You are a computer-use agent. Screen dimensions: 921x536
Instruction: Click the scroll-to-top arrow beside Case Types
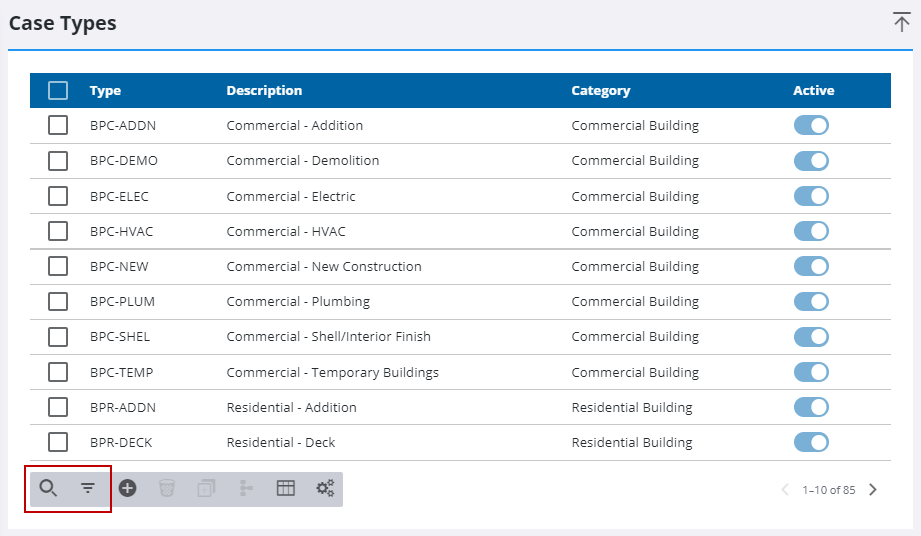coord(902,22)
